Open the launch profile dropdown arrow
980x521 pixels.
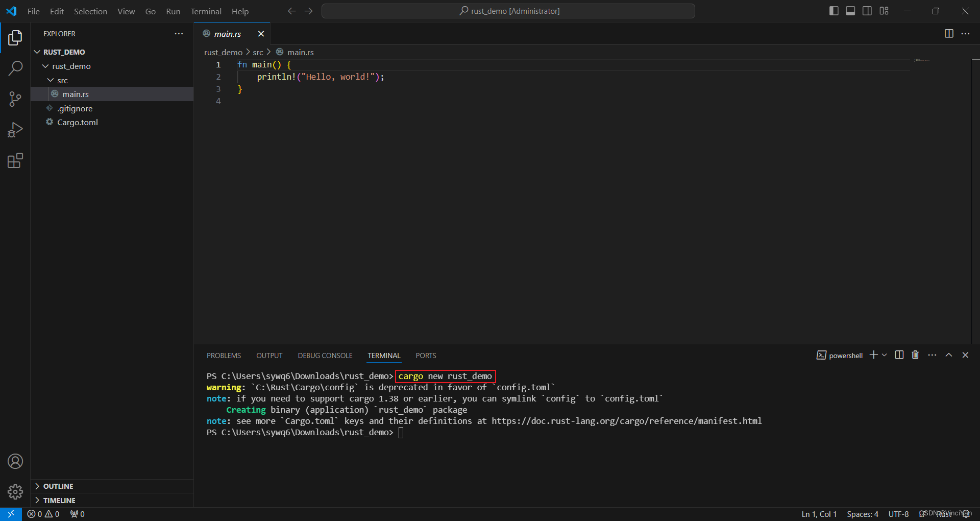click(x=885, y=355)
